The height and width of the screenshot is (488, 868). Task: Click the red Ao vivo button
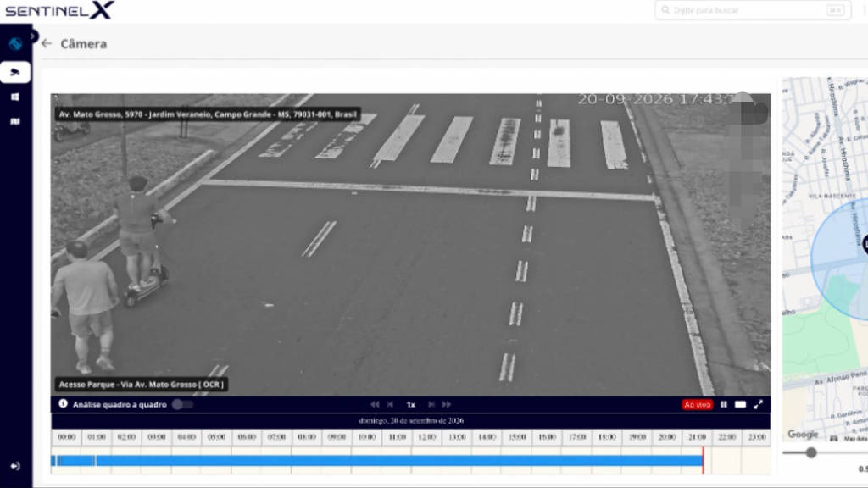[697, 404]
